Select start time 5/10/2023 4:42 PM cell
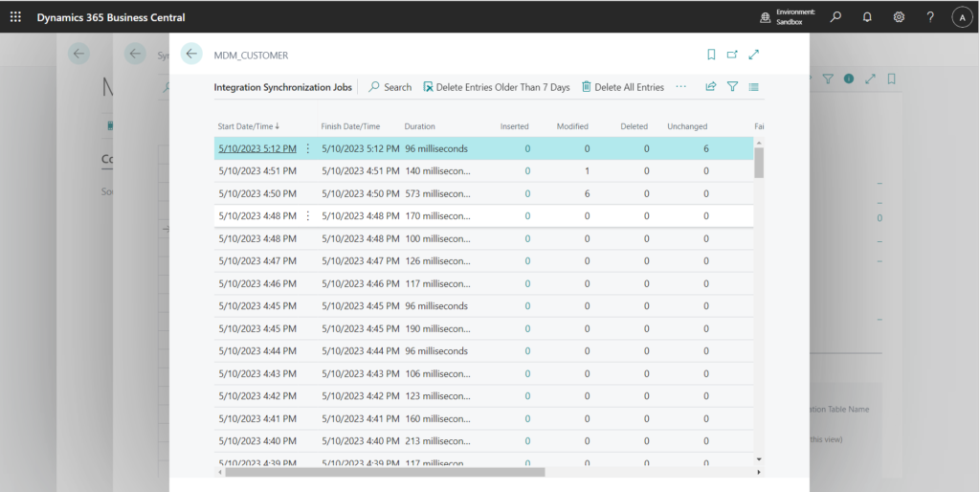This screenshot has width=980, height=492. pos(257,396)
